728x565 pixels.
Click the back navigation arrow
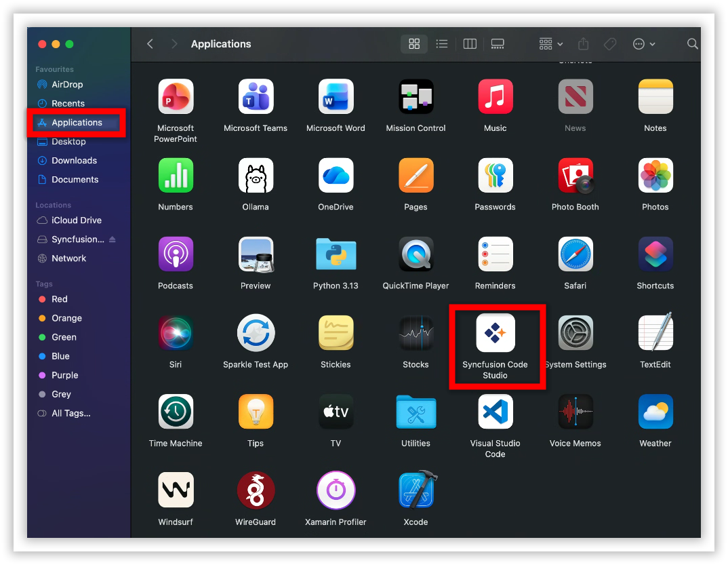pyautogui.click(x=150, y=44)
